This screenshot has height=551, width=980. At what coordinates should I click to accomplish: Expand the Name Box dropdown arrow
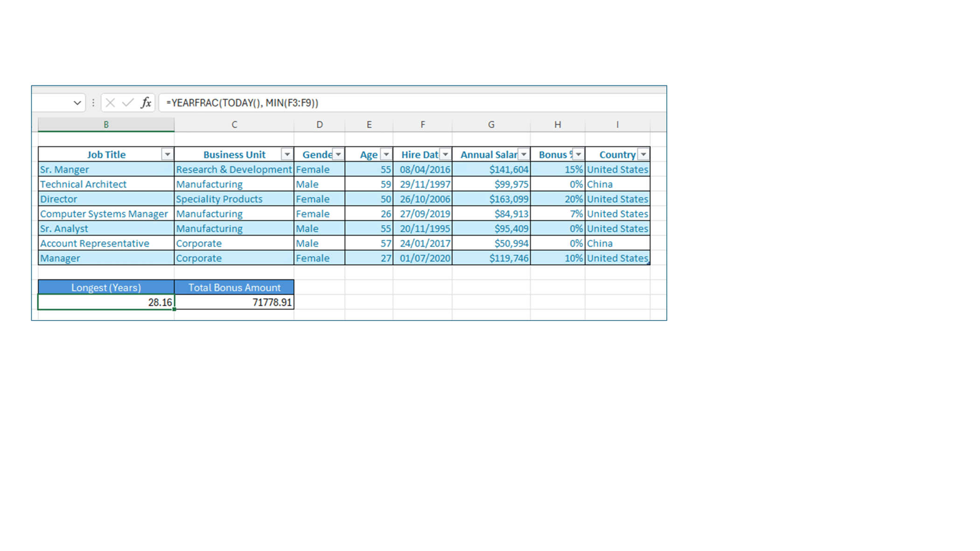pyautogui.click(x=77, y=103)
